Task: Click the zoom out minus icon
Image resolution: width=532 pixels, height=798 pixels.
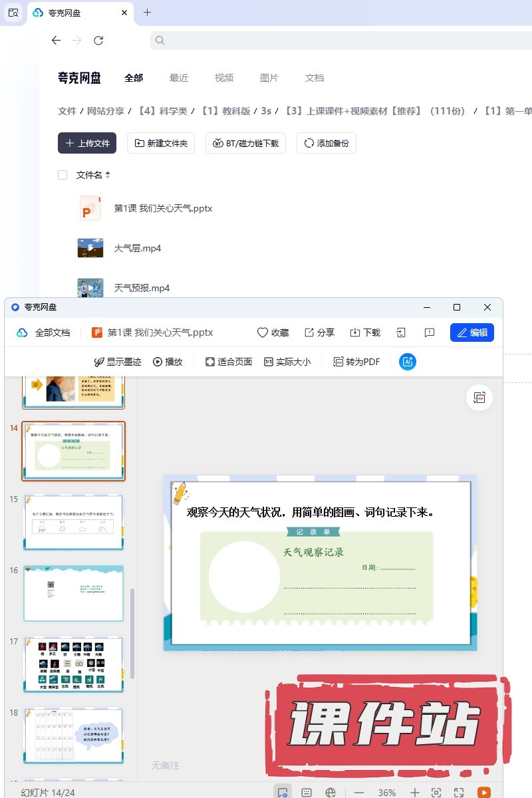Action: (x=359, y=792)
